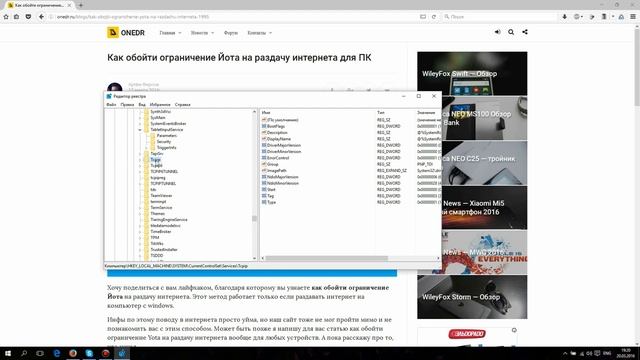This screenshot has width=640, height=360.
Task: Reload the page with the refresh icon
Action: pyautogui.click(x=434, y=17)
